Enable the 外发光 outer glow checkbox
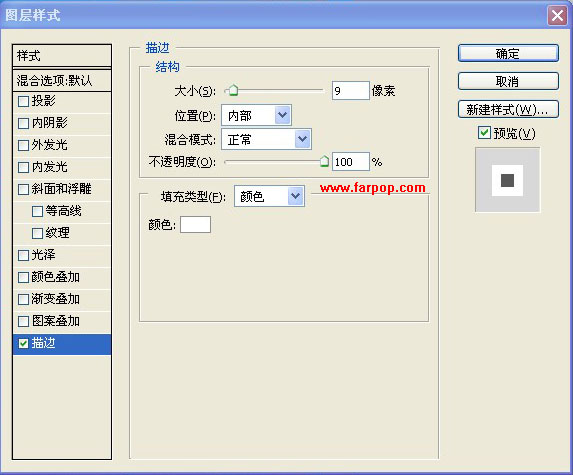This screenshot has width=573, height=475. pos(23,145)
